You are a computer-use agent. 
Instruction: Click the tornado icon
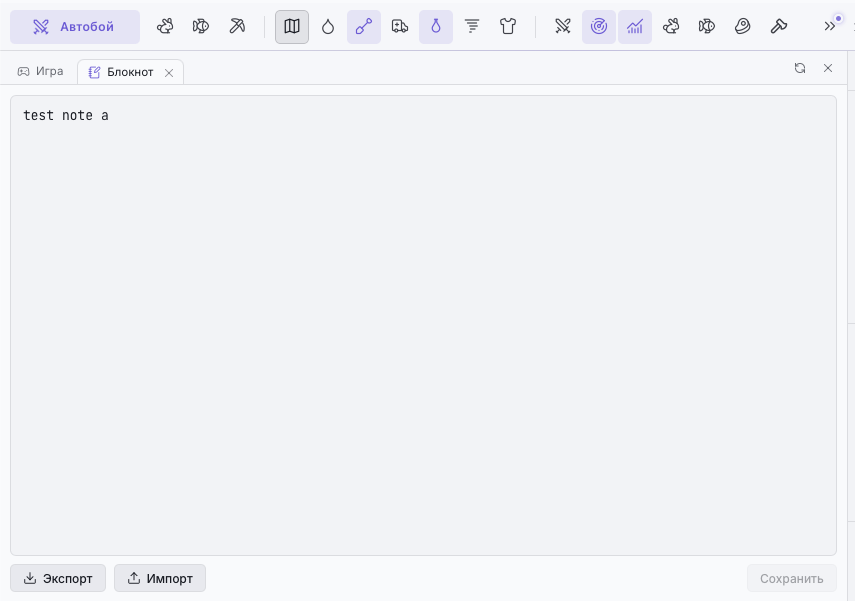(472, 27)
